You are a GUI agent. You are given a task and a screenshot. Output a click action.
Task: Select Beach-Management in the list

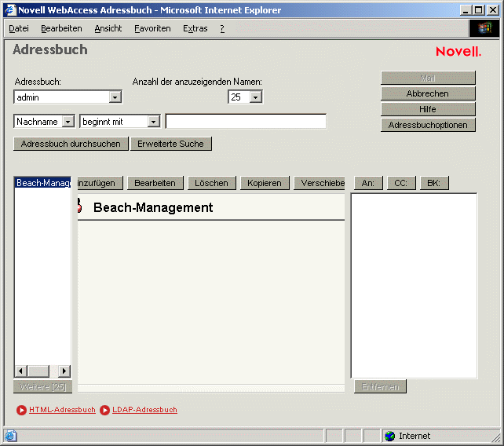(42, 183)
